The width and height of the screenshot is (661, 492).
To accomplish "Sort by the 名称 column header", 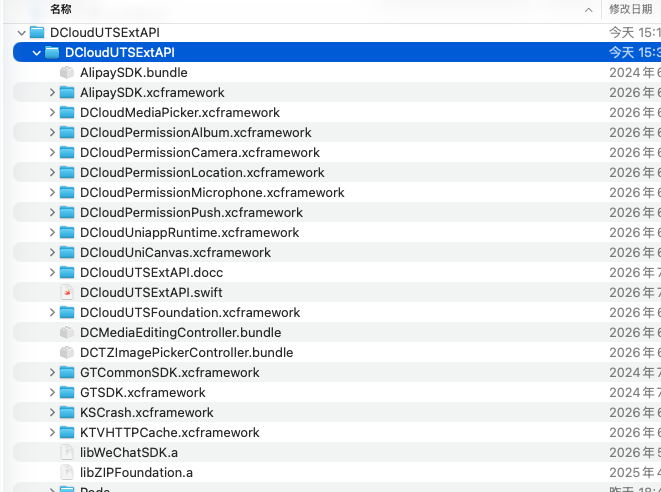I will [x=61, y=9].
